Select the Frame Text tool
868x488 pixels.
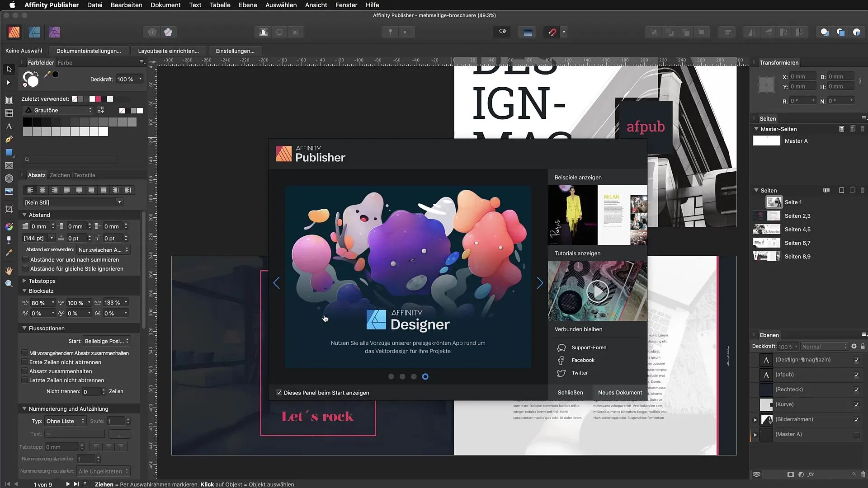coord(9,100)
